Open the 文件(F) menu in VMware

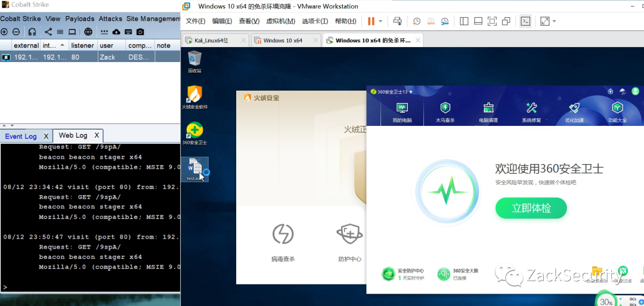tap(196, 21)
